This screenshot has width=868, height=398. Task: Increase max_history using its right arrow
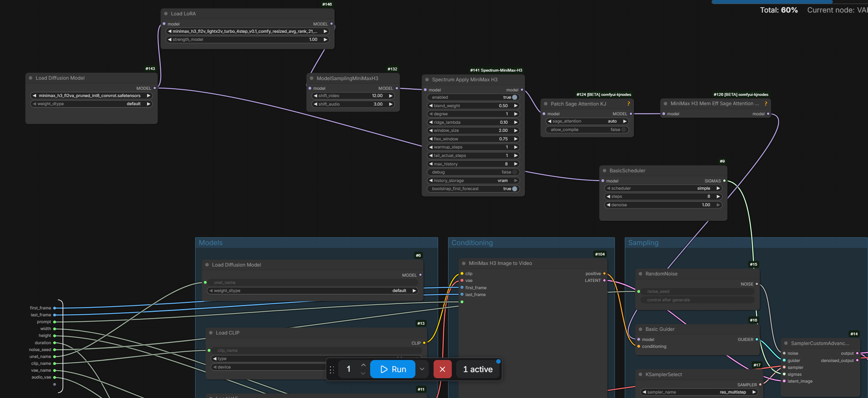click(516, 164)
